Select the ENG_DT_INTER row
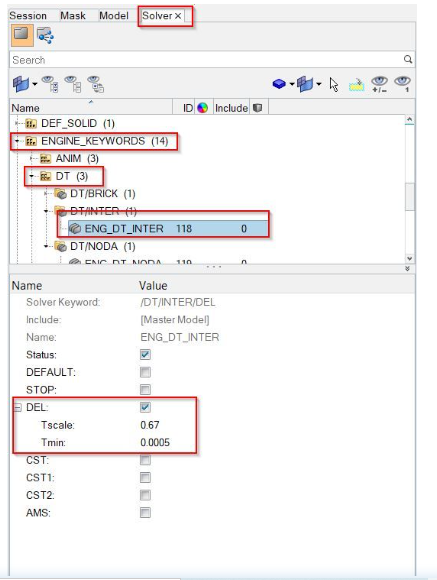 coord(168,229)
